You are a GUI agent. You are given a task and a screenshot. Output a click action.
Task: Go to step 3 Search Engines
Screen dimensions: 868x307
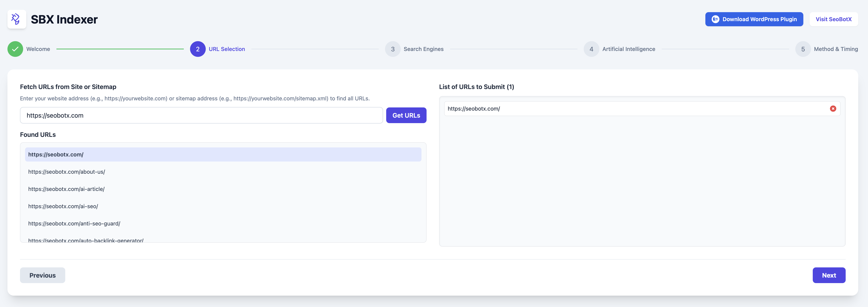[392, 49]
